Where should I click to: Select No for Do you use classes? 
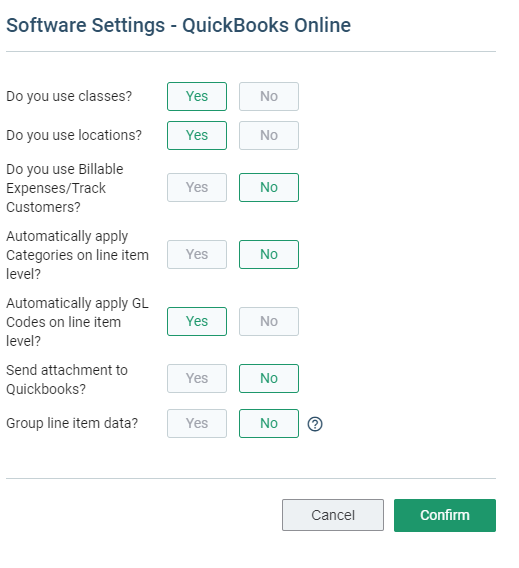coord(269,96)
